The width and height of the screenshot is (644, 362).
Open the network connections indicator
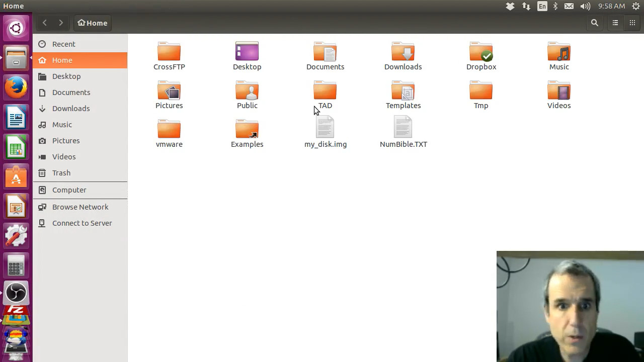526,6
